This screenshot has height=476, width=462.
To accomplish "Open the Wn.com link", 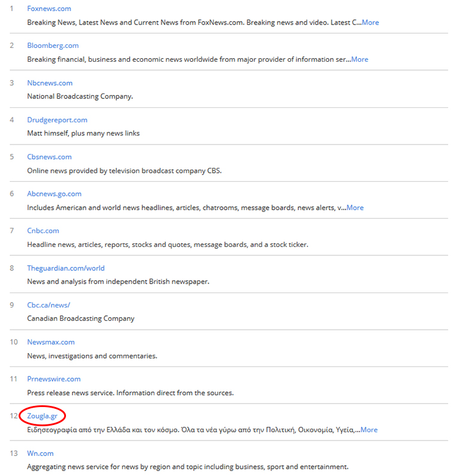I will (40, 453).
